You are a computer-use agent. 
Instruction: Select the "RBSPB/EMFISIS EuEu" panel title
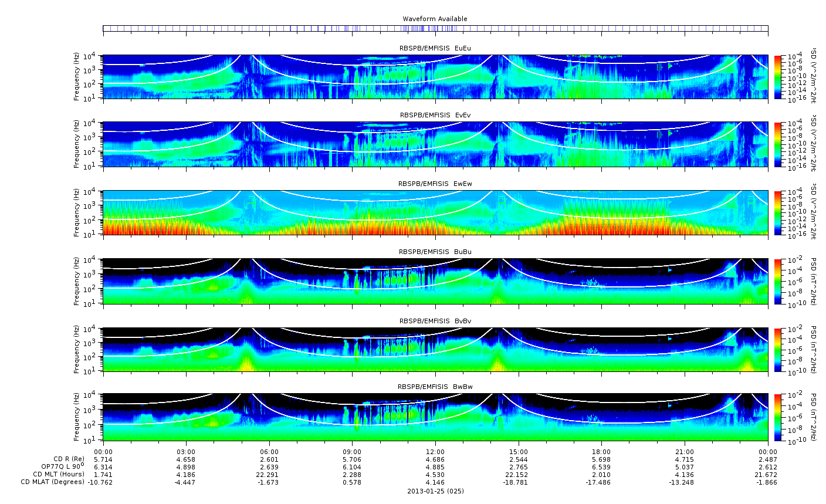coord(435,48)
